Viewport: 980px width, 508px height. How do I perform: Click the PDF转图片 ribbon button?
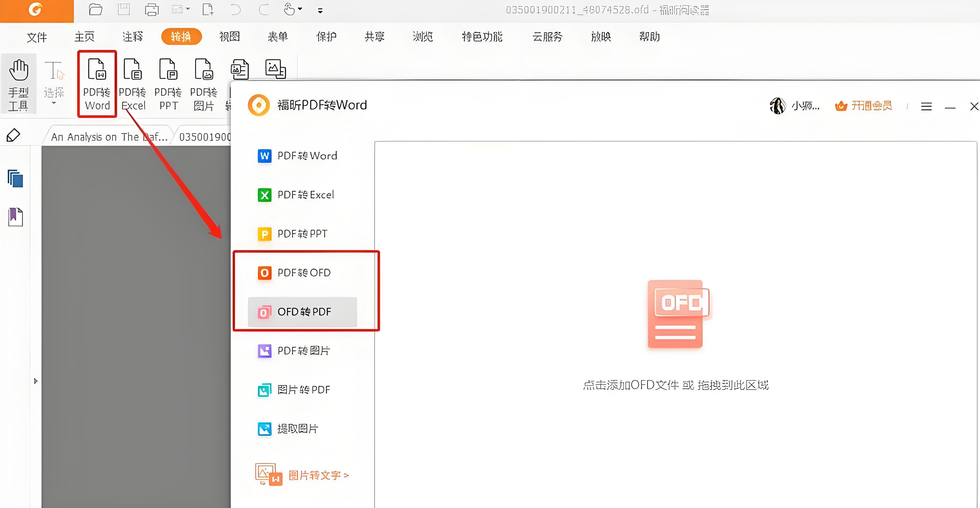(204, 84)
